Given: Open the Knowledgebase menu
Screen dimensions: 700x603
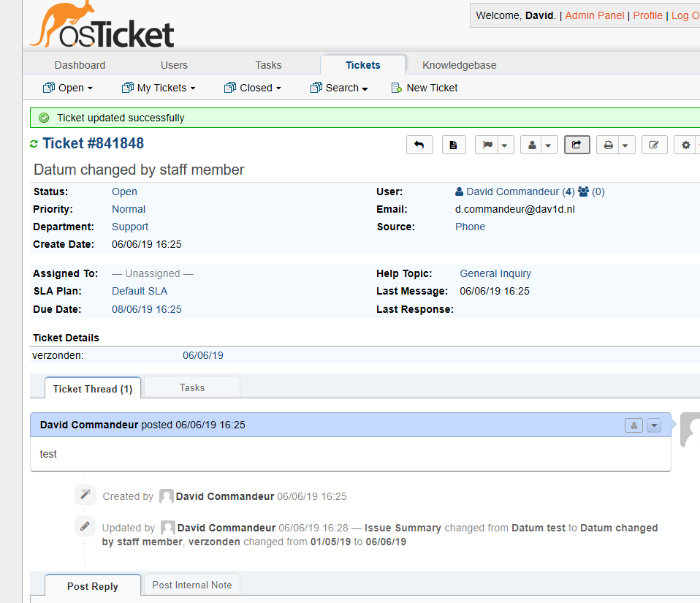Looking at the screenshot, I should (459, 65).
